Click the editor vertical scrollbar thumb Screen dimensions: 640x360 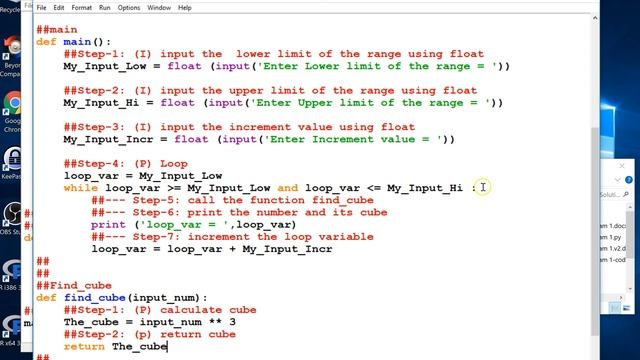595,231
